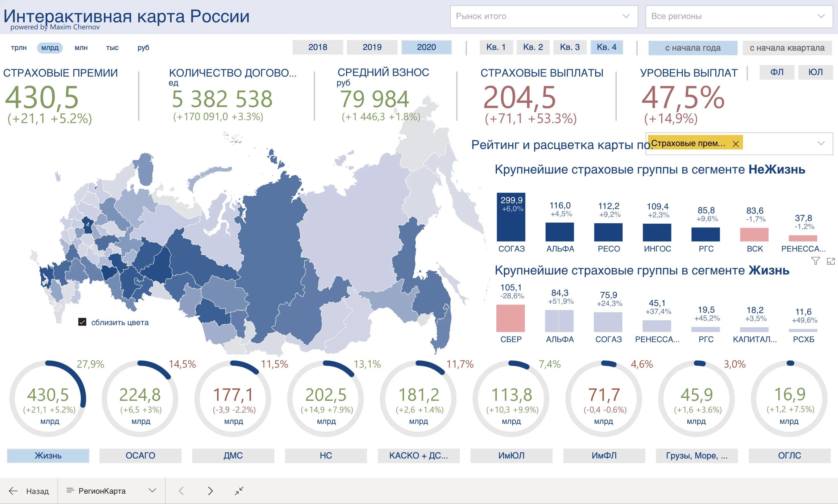Click the ОСАГО segment button
Screen dimensions: 838x504
coord(141,456)
